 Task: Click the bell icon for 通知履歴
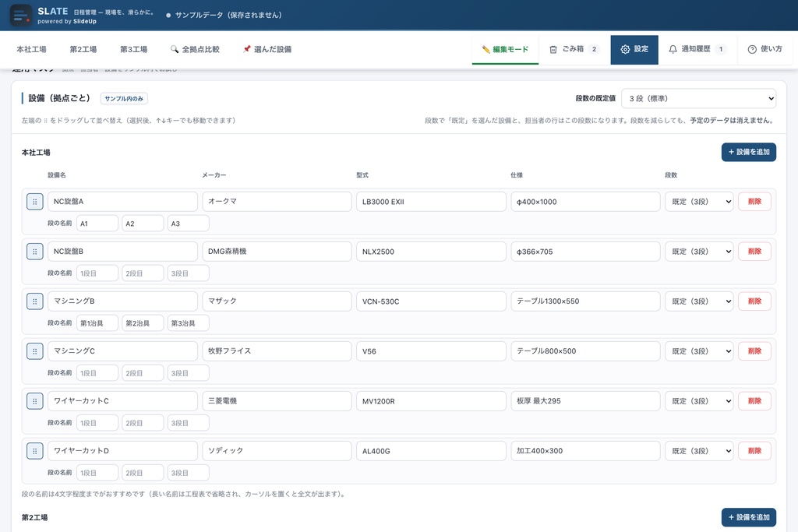tap(673, 49)
